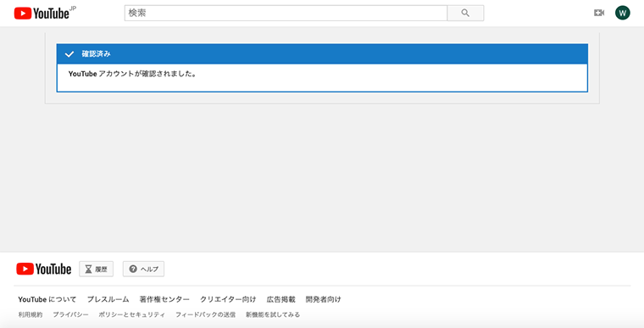Click the 確認済み checkmark icon

[69, 54]
